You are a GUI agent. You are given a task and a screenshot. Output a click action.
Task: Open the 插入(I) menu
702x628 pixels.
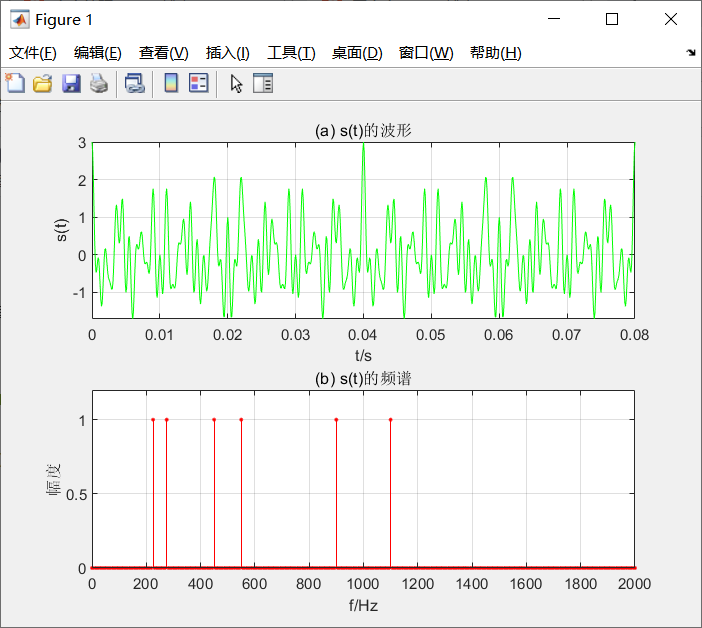pos(227,53)
